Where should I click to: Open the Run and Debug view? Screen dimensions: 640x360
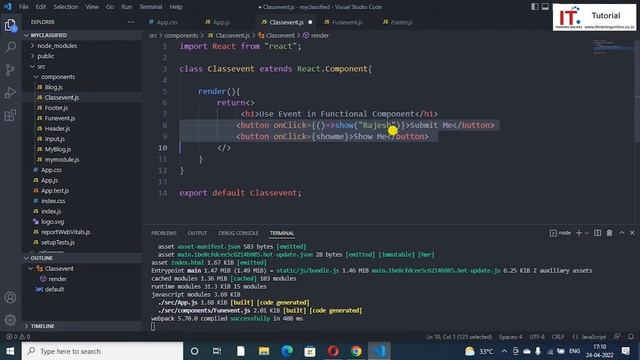(10, 93)
